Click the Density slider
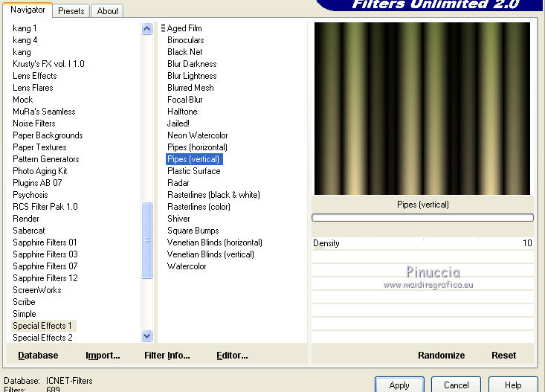545x392 pixels. [x=422, y=243]
